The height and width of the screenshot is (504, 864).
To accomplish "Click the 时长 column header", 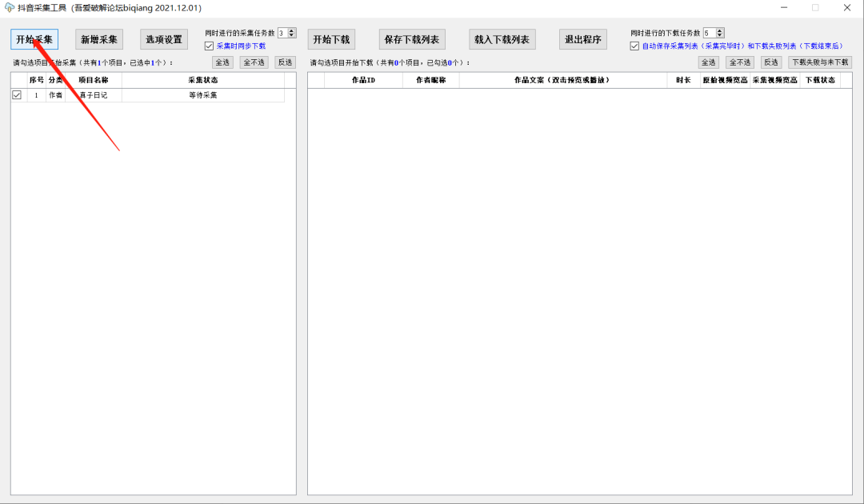I will click(683, 80).
